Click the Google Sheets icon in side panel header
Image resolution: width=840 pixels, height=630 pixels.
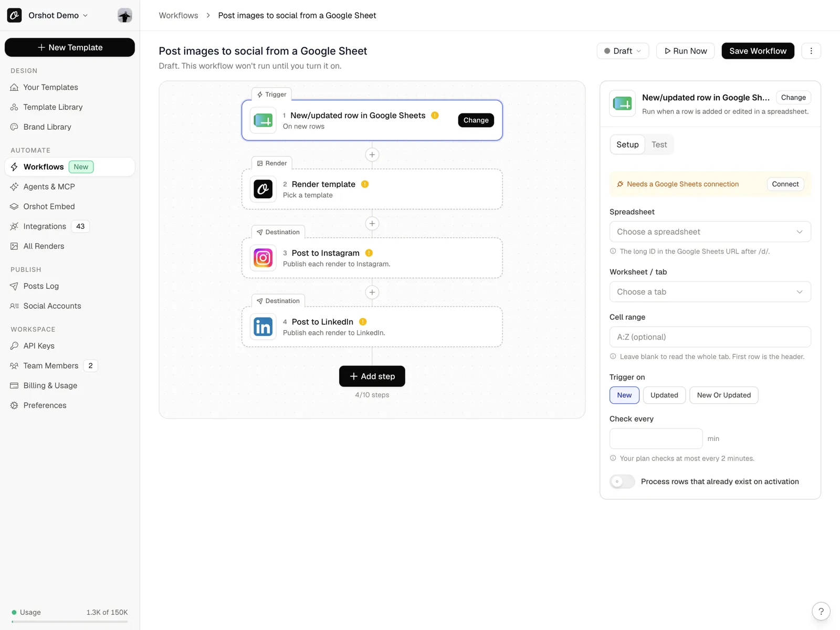click(623, 103)
